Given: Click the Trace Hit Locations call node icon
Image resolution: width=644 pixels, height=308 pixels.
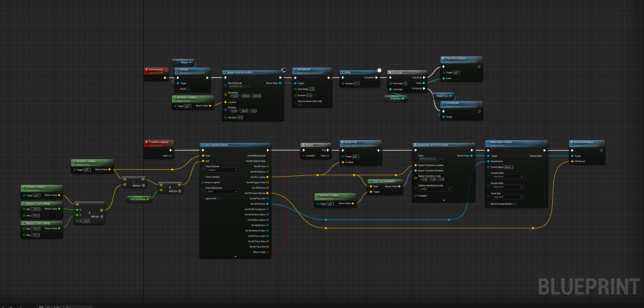Looking at the screenshot, I should (x=443, y=58).
